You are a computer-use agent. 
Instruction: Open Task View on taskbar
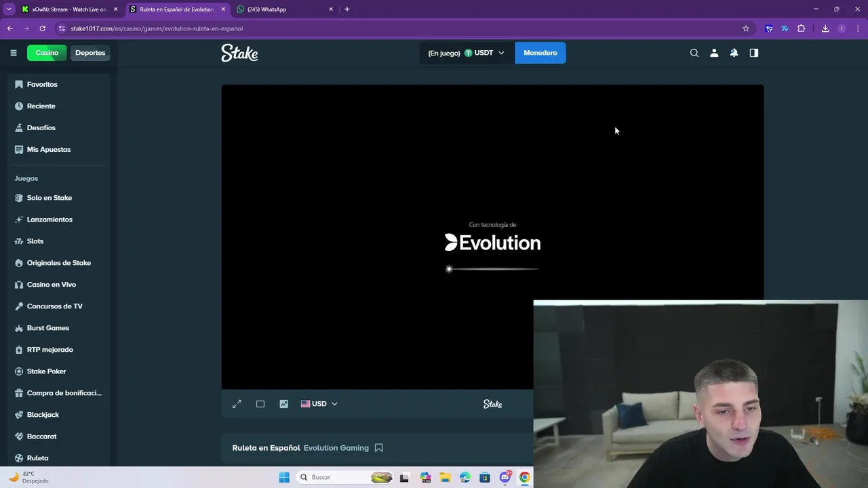(405, 477)
